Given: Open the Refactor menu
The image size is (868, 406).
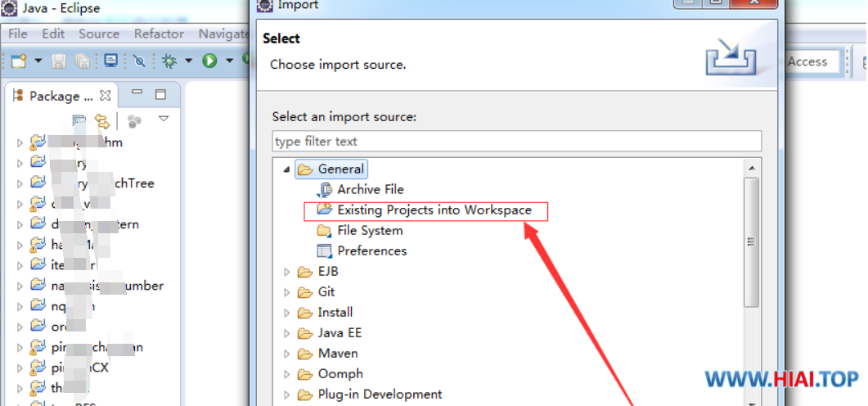Looking at the screenshot, I should 159,34.
